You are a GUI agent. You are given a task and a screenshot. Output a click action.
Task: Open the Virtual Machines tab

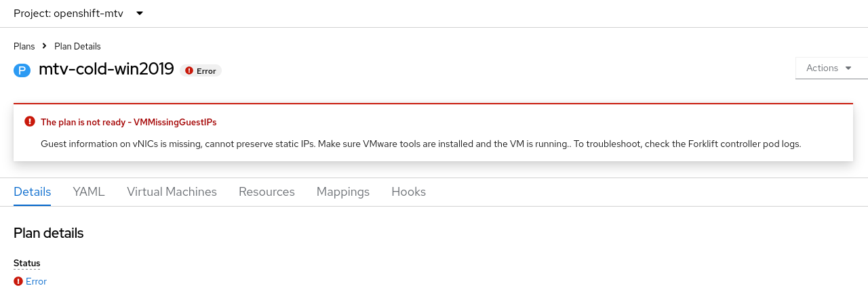[x=172, y=192]
